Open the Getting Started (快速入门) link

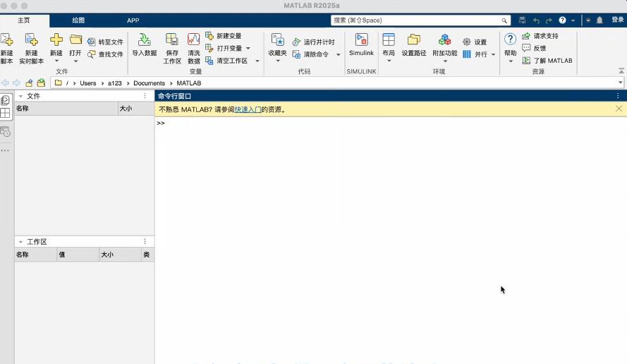248,109
